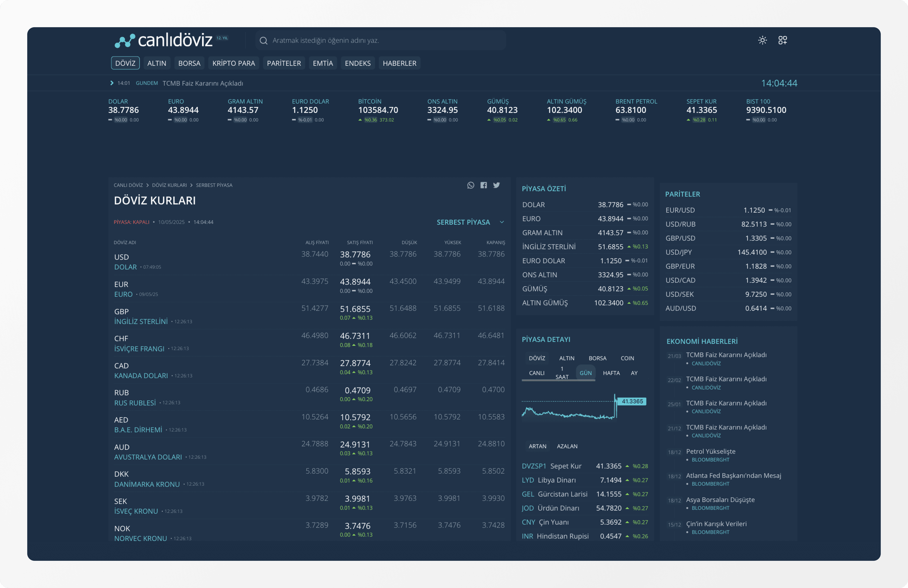The height and width of the screenshot is (588, 908).
Task: Show the Azalan list
Action: pos(567,446)
